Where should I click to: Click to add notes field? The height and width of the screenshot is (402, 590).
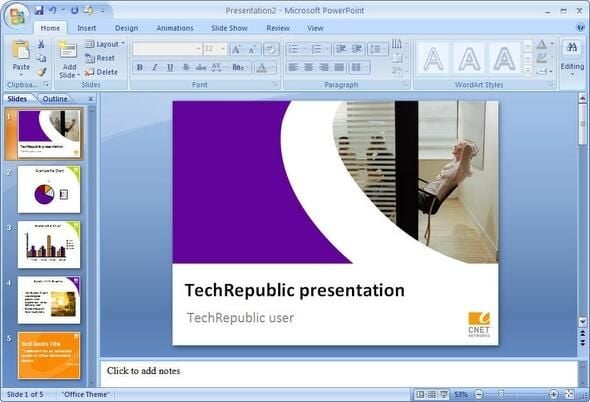339,373
